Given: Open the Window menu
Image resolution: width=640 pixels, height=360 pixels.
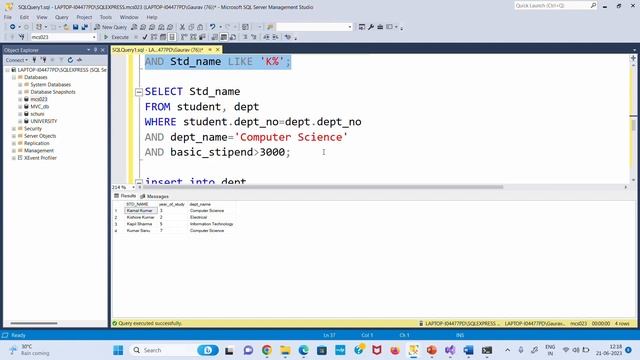Looking at the screenshot, I should click(129, 17).
